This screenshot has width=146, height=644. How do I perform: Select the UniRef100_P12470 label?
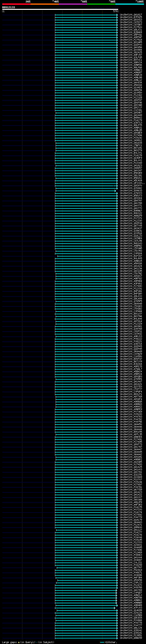tap(131, 585)
